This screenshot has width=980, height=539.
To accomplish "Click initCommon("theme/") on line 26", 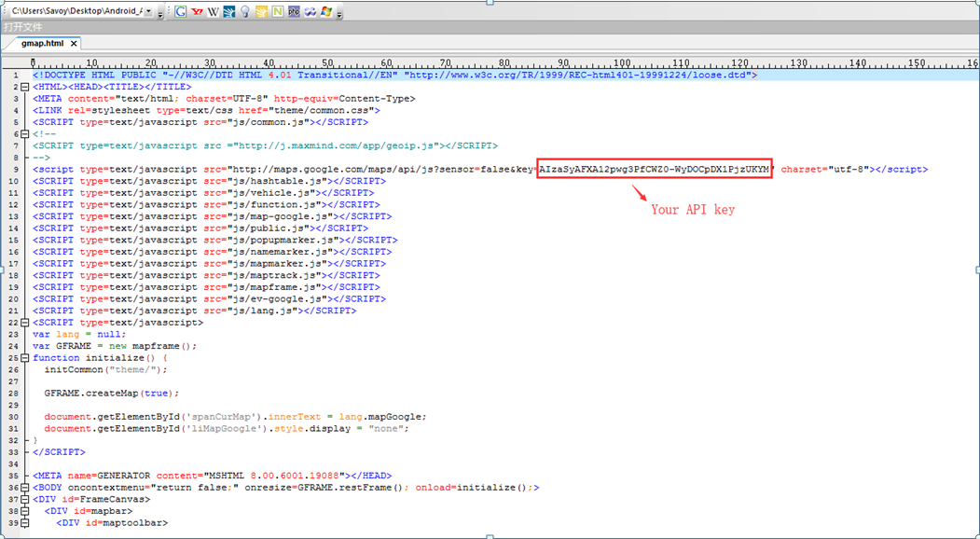I will pyautogui.click(x=104, y=370).
